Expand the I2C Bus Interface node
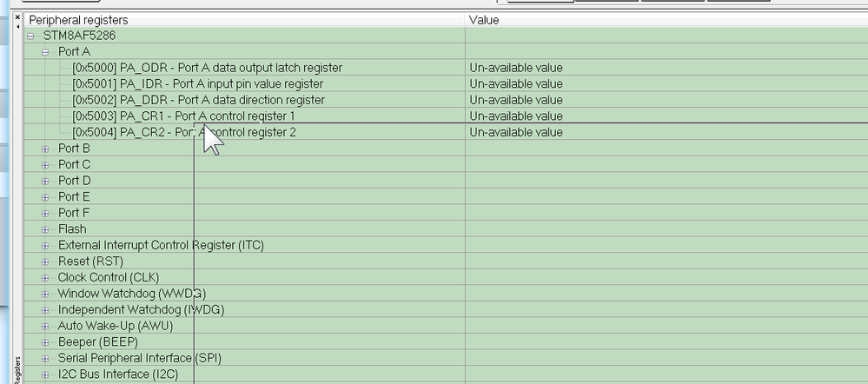 [46, 374]
